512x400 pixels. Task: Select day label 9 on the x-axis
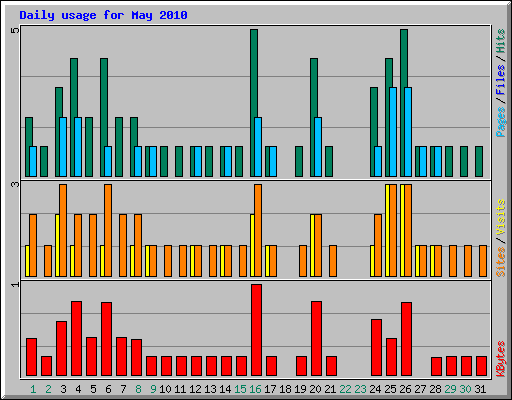coord(153,389)
